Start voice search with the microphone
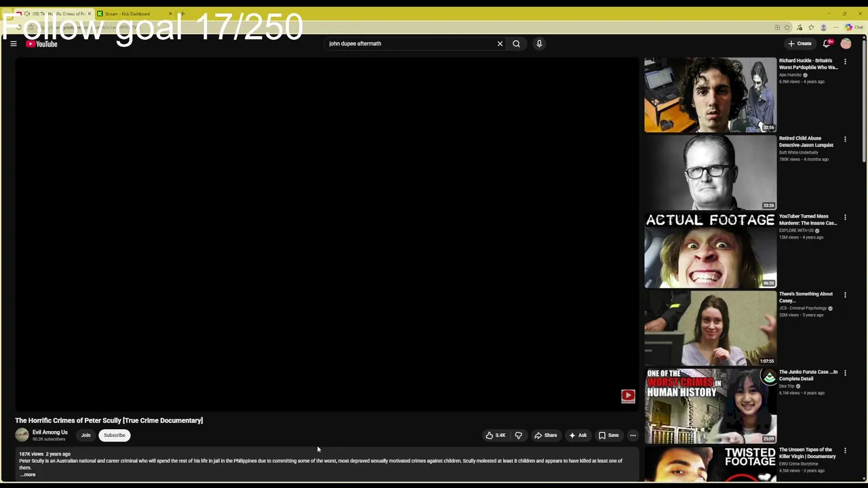 click(539, 43)
